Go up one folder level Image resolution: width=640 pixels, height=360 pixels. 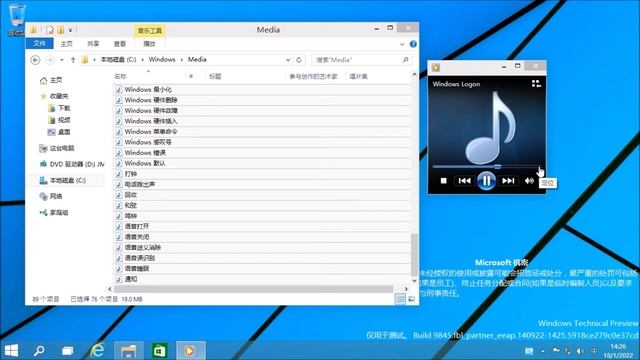click(73, 60)
